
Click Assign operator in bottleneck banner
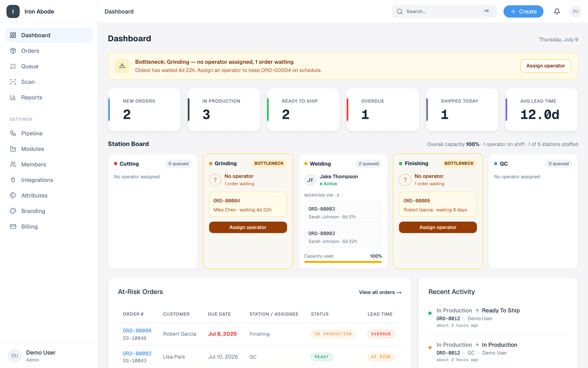(x=546, y=66)
